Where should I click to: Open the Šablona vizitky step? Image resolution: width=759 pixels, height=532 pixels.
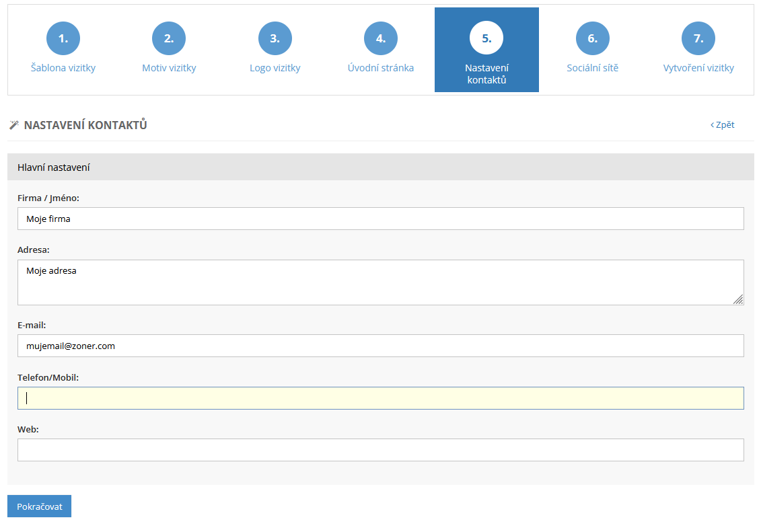click(x=63, y=68)
